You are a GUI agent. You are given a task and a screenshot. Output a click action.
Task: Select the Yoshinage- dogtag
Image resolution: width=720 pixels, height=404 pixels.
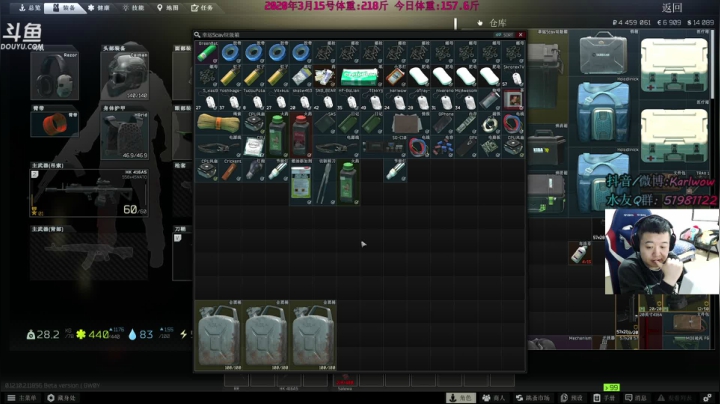click(x=231, y=100)
